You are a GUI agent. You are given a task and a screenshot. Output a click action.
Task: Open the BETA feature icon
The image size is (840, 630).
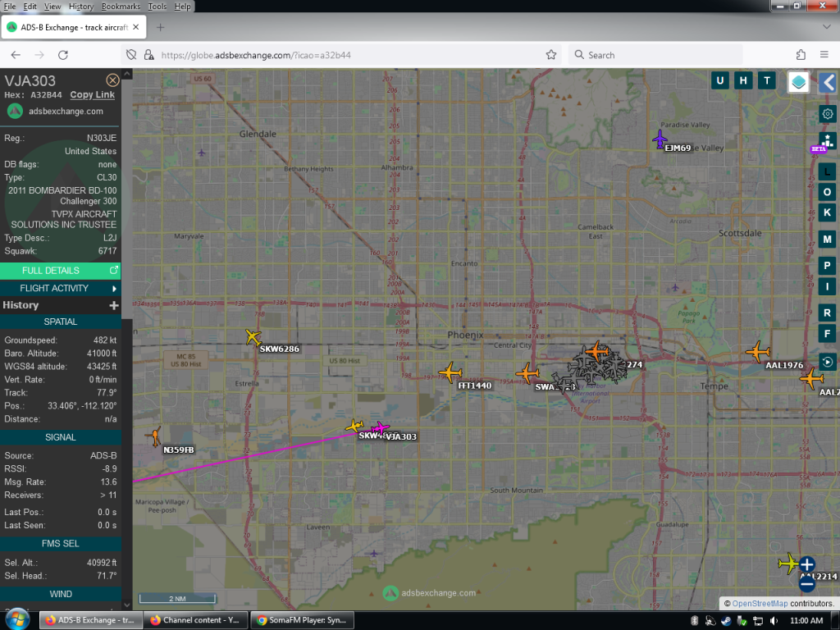827,143
